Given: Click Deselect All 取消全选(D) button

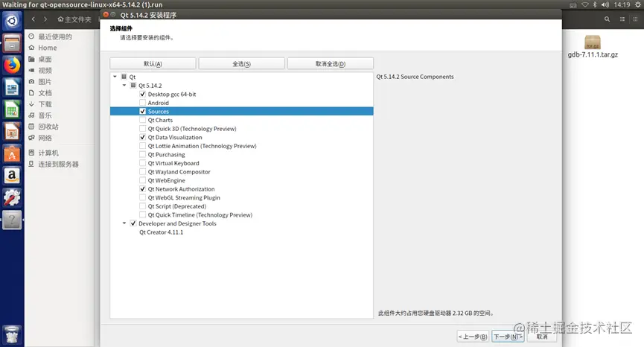Looking at the screenshot, I should tap(331, 63).
